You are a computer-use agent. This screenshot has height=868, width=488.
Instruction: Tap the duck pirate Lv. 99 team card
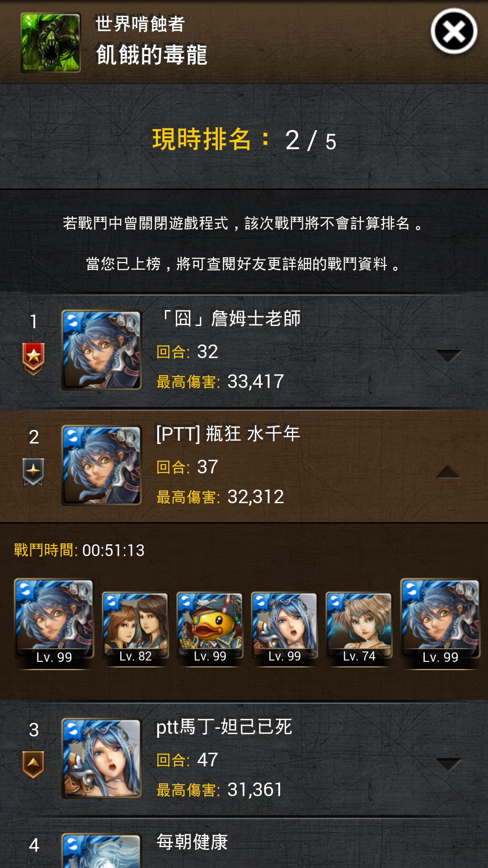pyautogui.click(x=210, y=628)
